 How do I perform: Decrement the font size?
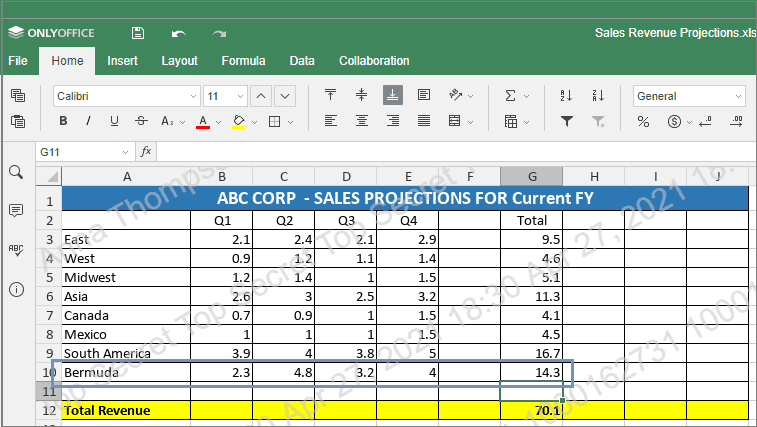285,96
